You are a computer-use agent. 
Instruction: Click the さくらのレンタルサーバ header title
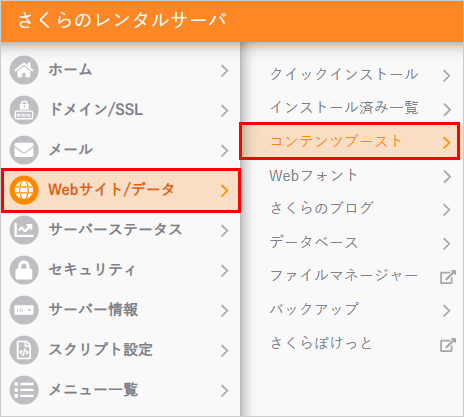pos(122,20)
